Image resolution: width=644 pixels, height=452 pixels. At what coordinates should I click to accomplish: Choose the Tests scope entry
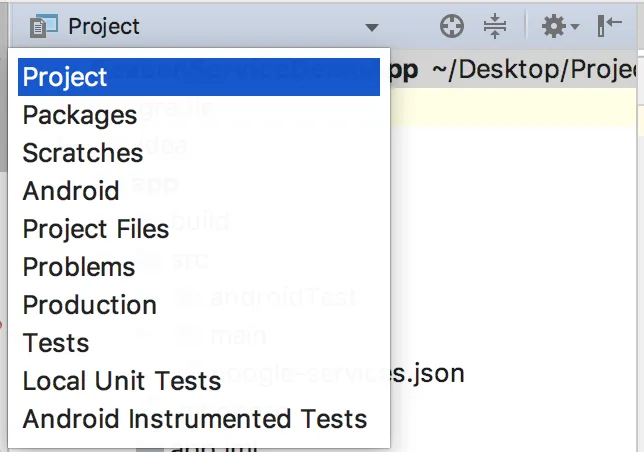coord(56,343)
